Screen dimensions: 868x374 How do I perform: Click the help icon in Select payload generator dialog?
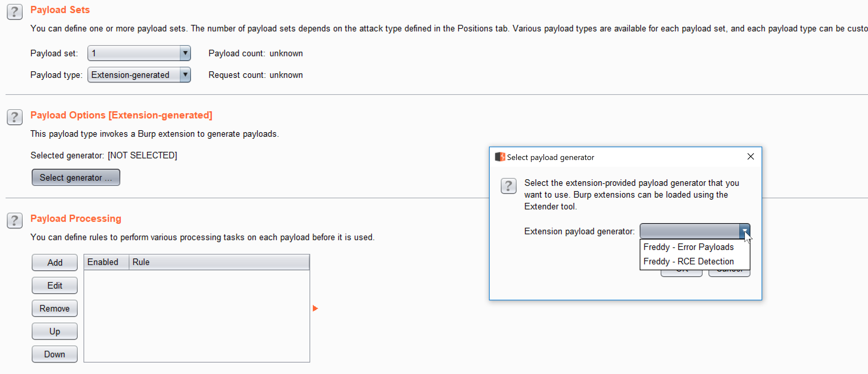508,186
